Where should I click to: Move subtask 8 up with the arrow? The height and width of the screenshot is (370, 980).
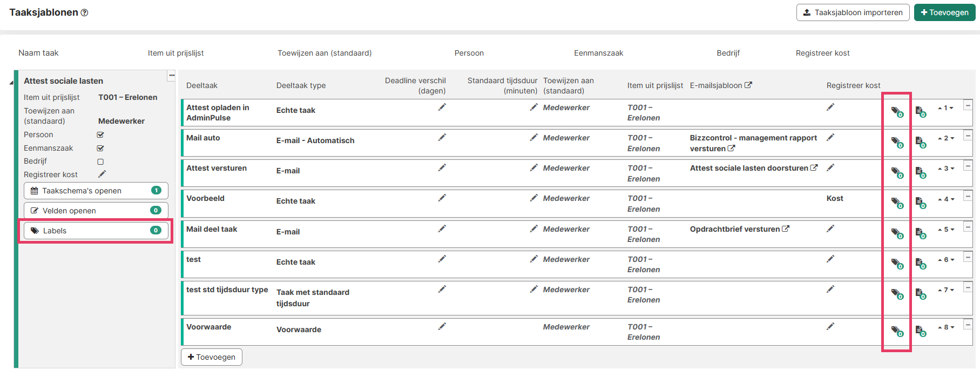point(940,327)
